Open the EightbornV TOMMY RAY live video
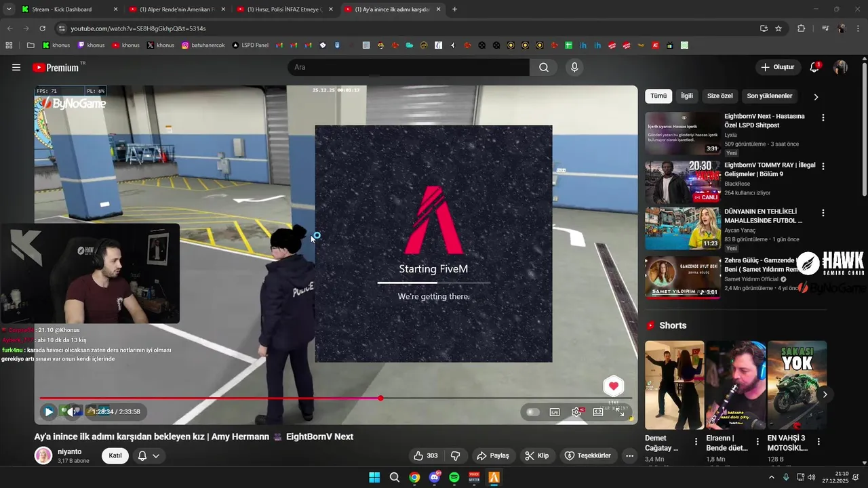868x488 pixels. click(x=683, y=182)
